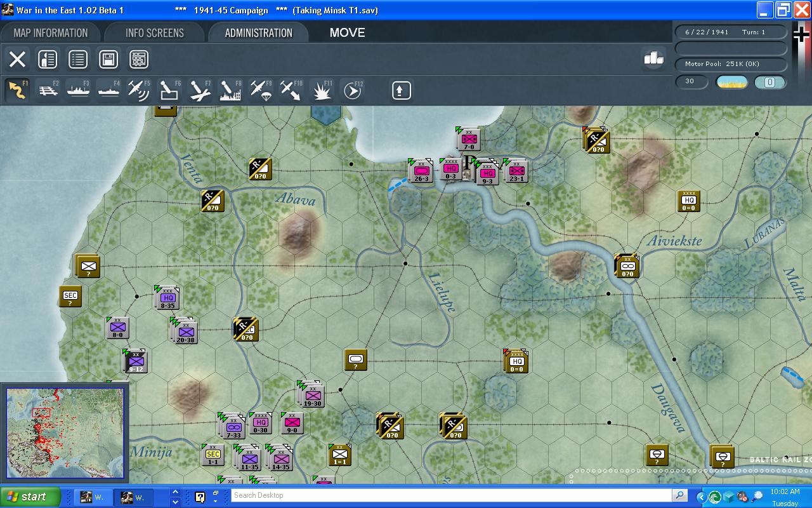The width and height of the screenshot is (812, 508).
Task: Select the F3 naval transport mode
Action: pyautogui.click(x=78, y=91)
